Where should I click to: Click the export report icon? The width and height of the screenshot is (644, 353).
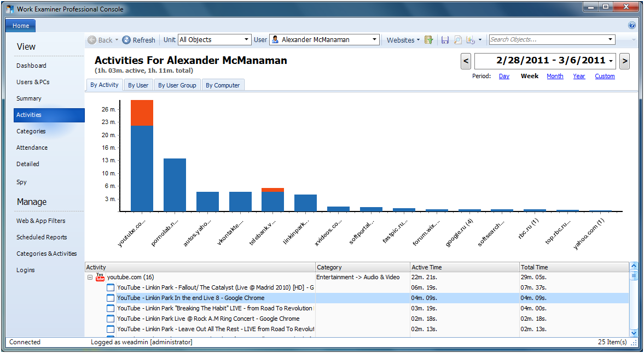click(471, 40)
